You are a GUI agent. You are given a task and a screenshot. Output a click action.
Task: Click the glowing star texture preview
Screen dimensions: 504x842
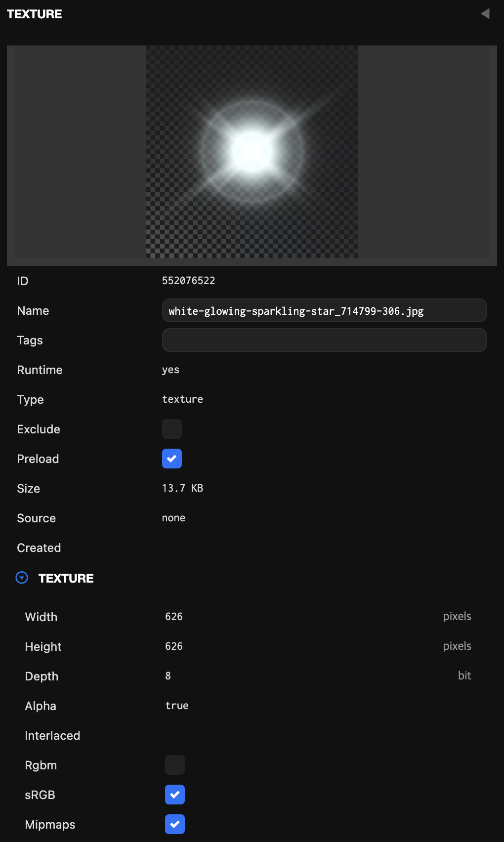pyautogui.click(x=252, y=152)
